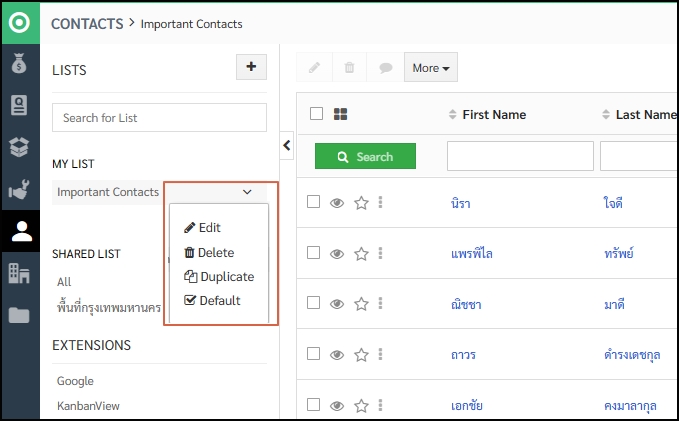Open three-dot menu for ถาวร row

coord(380,354)
